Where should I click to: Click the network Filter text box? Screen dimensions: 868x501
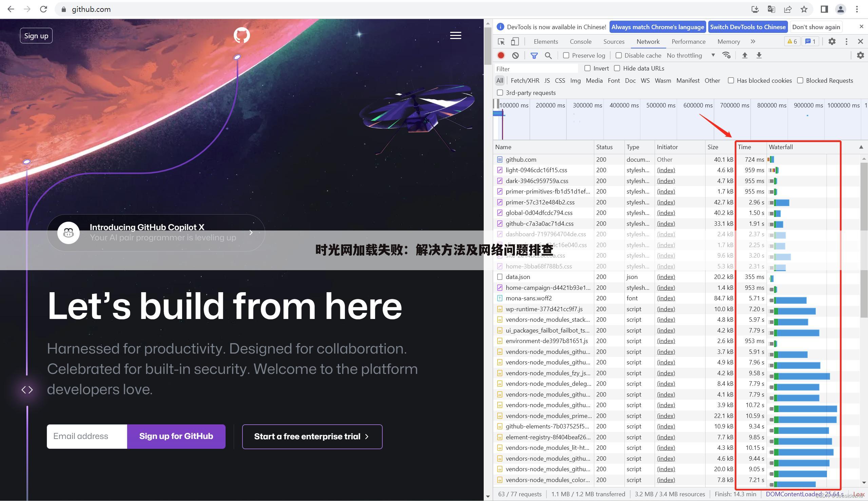[x=536, y=69]
